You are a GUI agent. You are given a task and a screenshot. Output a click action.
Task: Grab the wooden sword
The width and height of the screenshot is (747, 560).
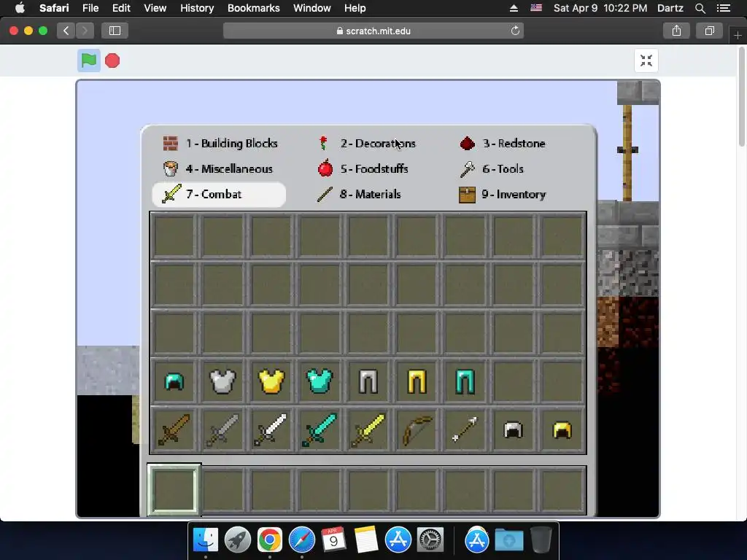click(x=174, y=430)
